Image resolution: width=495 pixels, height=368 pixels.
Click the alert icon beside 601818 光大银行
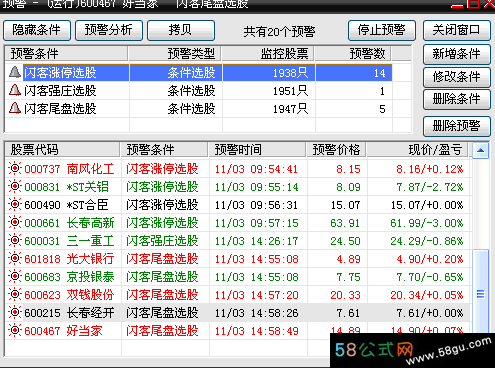pos(15,259)
